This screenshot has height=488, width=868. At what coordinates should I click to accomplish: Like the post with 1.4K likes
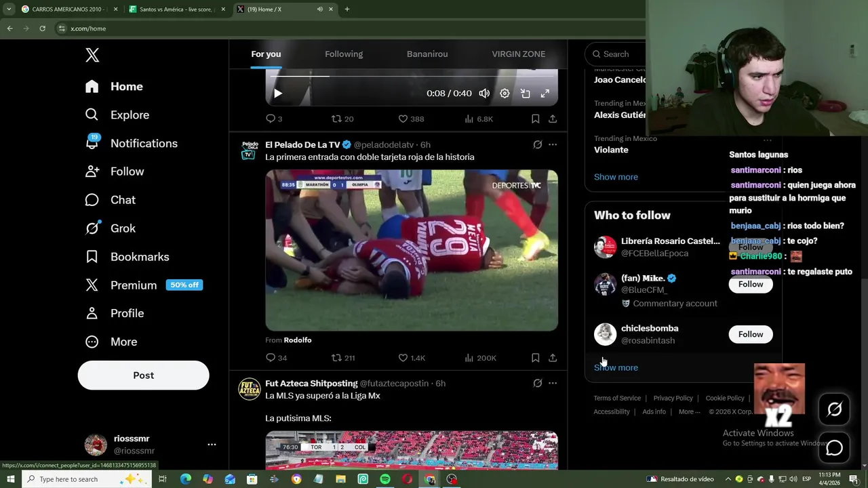tap(411, 358)
